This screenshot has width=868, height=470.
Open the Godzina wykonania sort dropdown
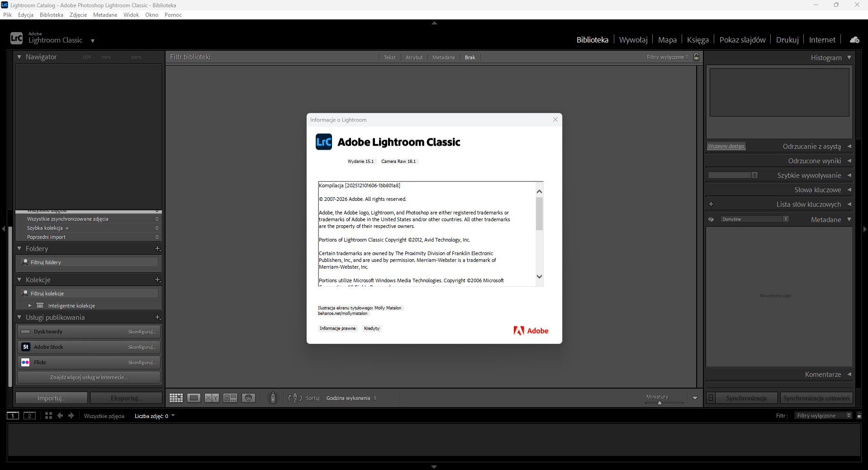351,398
